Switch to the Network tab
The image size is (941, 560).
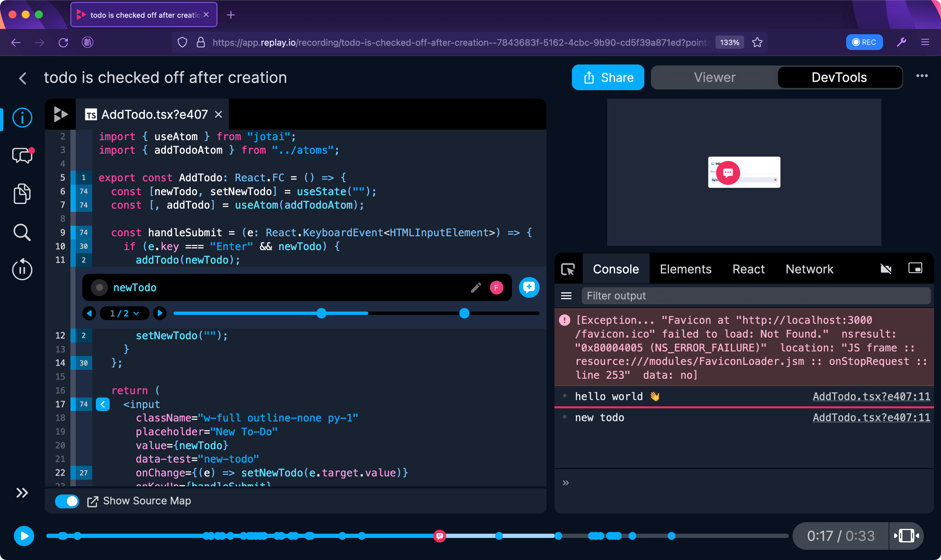click(809, 269)
